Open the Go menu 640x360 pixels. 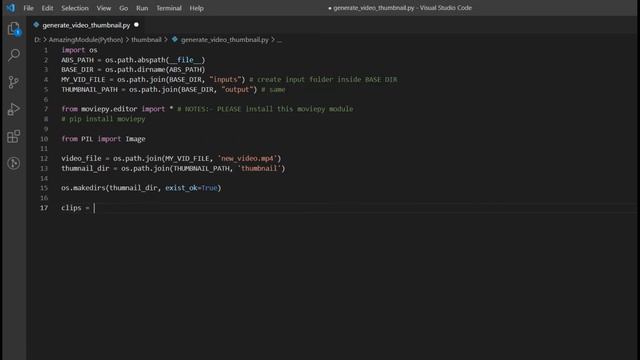coord(124,8)
